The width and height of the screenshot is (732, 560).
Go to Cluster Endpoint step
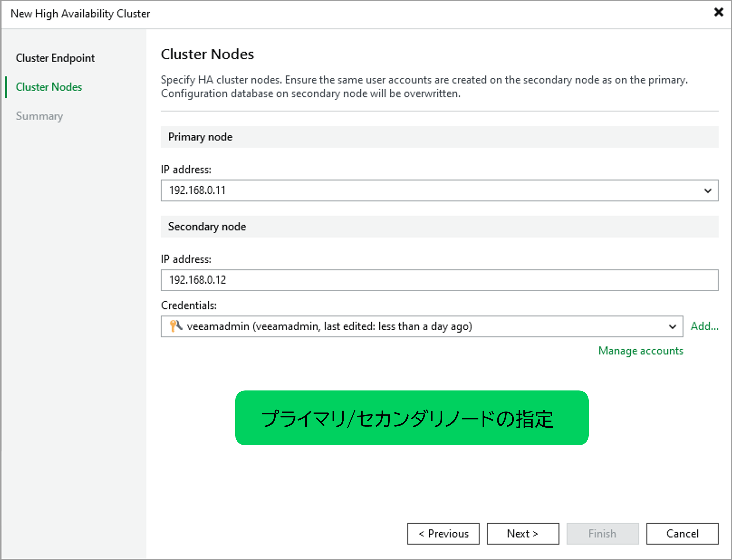pyautogui.click(x=55, y=58)
